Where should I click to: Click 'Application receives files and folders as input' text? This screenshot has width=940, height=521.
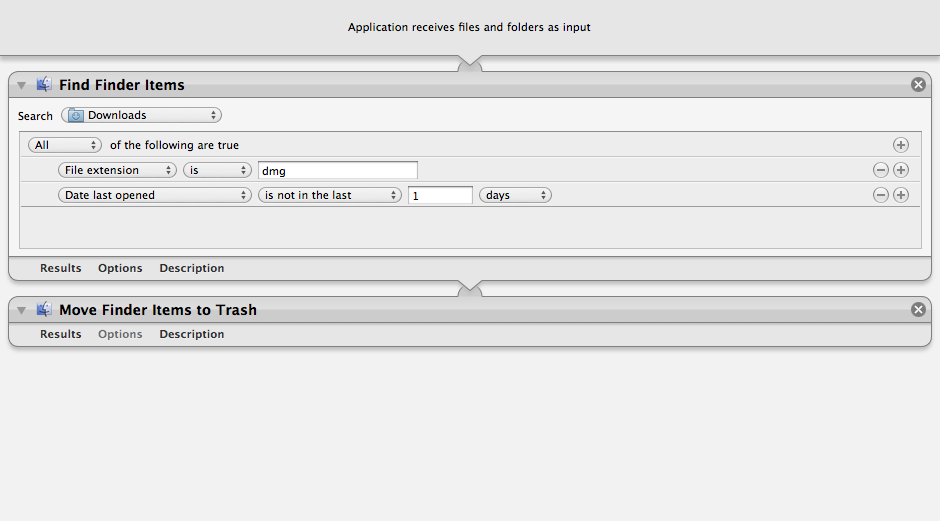coord(469,27)
